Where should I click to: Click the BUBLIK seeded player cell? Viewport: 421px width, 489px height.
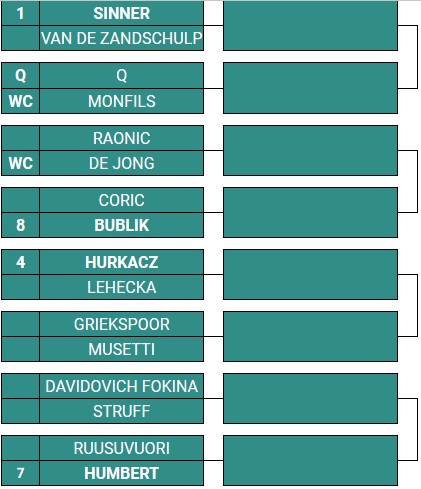pos(121,225)
